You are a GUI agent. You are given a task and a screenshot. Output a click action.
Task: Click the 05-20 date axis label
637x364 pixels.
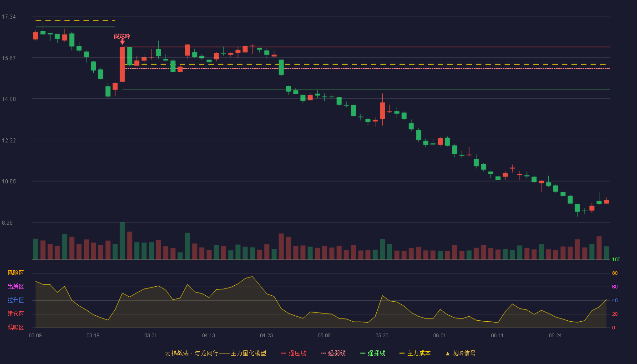(382, 335)
